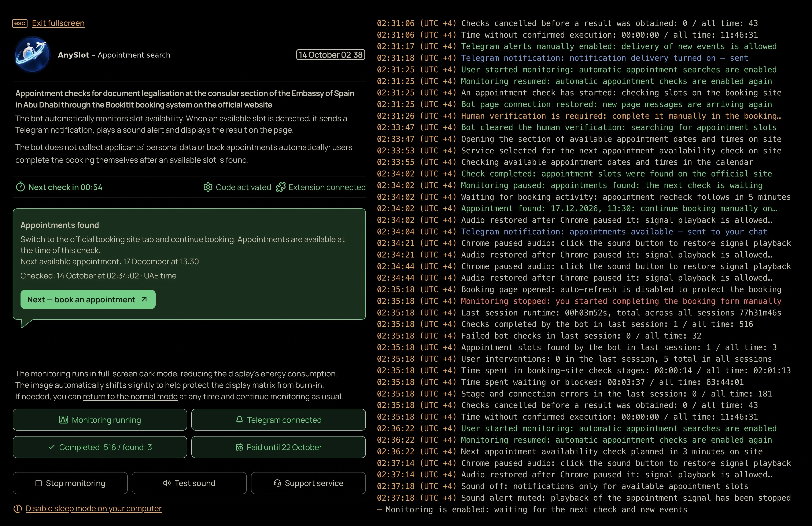
Task: Click return to the normal mode link
Action: pyautogui.click(x=130, y=396)
